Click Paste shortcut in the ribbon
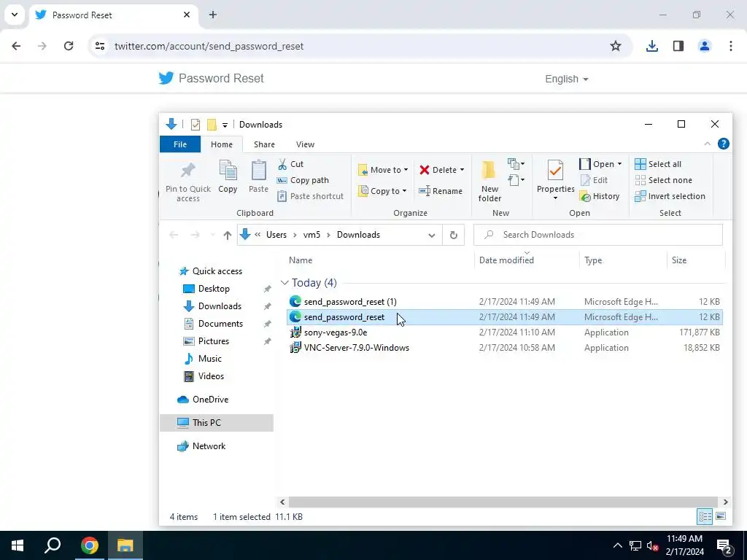Image resolution: width=747 pixels, height=560 pixels. click(310, 196)
